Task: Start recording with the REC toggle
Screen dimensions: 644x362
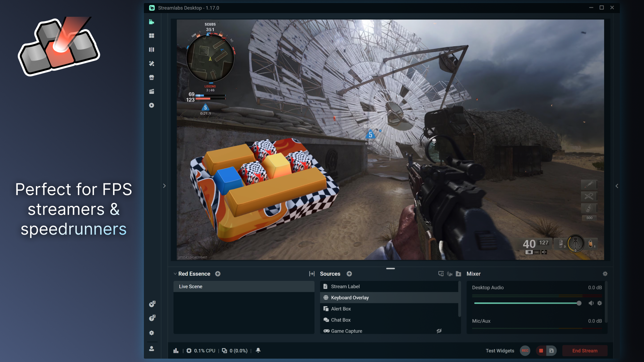Action: pos(525,351)
